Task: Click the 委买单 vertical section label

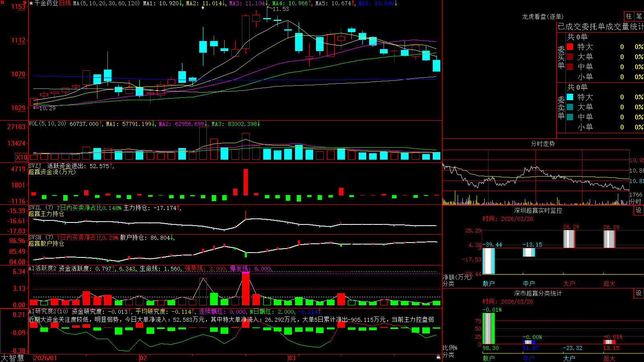Action: tap(561, 58)
